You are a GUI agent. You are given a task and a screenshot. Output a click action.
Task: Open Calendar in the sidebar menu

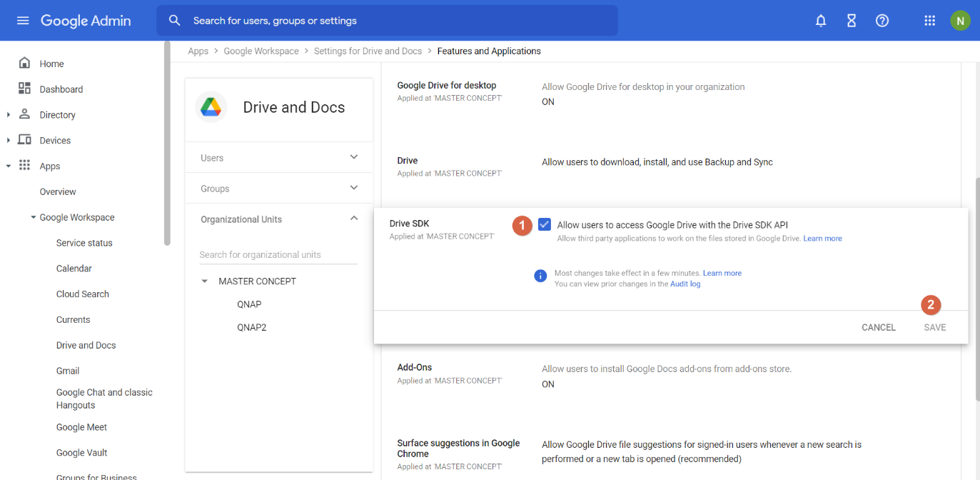click(x=74, y=269)
